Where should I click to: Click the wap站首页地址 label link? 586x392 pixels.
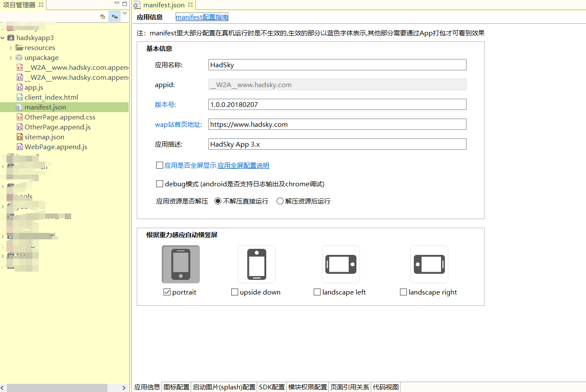click(x=178, y=125)
